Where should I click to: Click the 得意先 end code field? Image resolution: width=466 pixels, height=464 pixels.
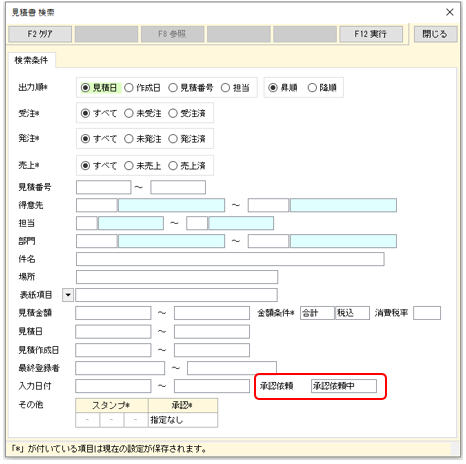[x=268, y=205]
